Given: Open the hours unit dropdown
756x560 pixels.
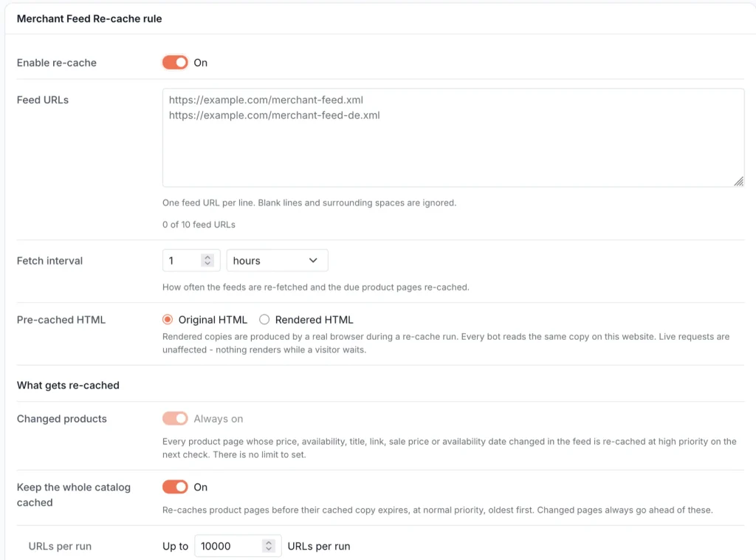Looking at the screenshot, I should pyautogui.click(x=278, y=261).
